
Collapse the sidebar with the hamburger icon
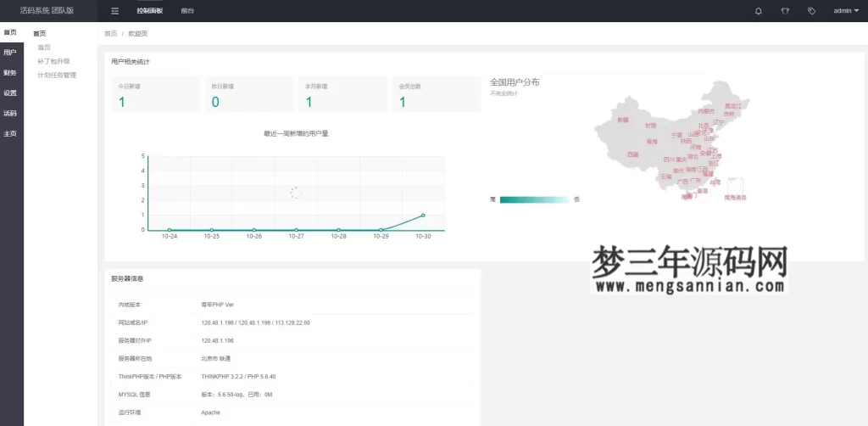click(114, 10)
